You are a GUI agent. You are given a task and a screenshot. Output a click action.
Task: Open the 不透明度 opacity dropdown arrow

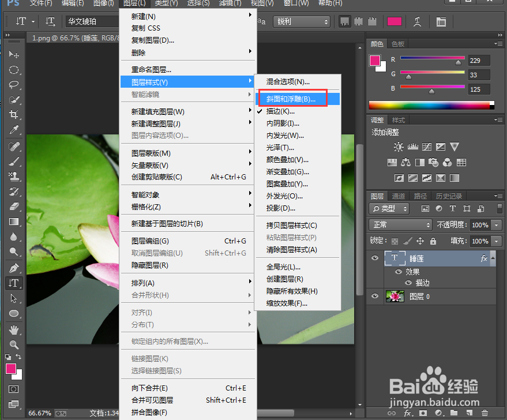click(x=495, y=225)
